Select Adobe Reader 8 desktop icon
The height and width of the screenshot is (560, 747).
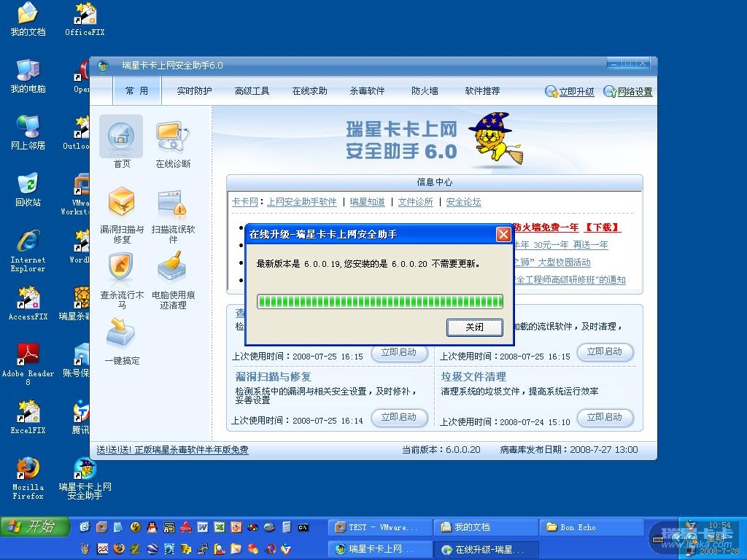(x=28, y=365)
